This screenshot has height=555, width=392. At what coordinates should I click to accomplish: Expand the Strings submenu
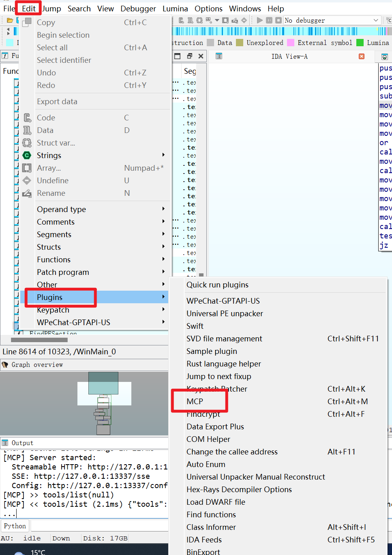(x=163, y=155)
